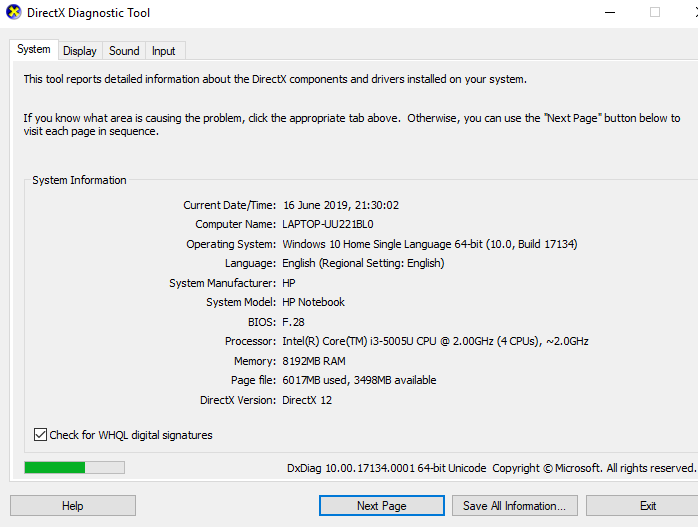Click the System Information group label
Image resolution: width=698 pixels, height=527 pixels.
coord(79,180)
